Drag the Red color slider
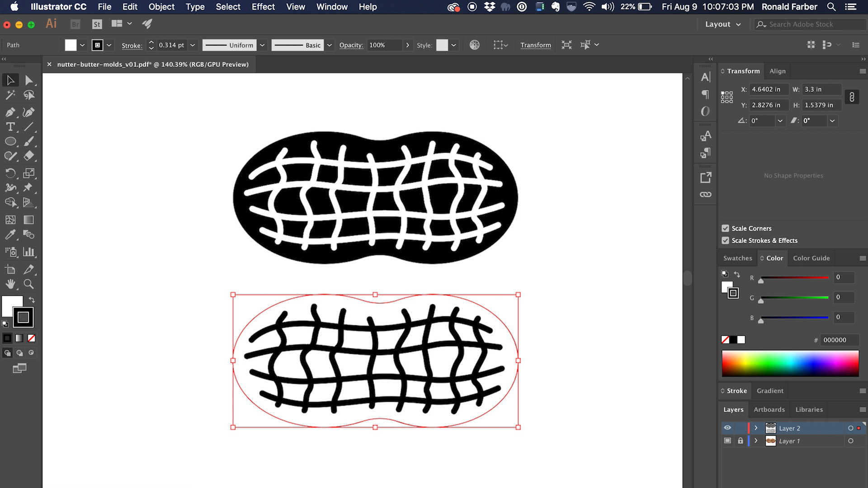The width and height of the screenshot is (868, 488). click(x=761, y=281)
